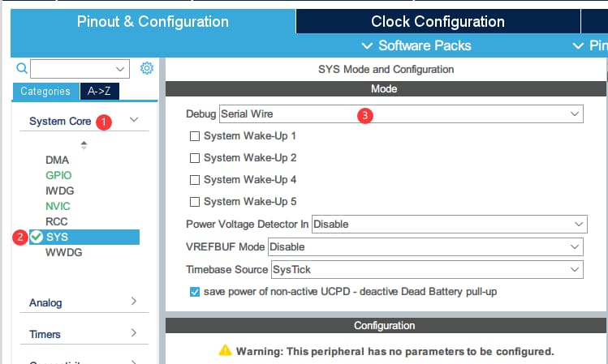Collapse the System Core category
Screen dimensions: 608x364
pos(134,121)
